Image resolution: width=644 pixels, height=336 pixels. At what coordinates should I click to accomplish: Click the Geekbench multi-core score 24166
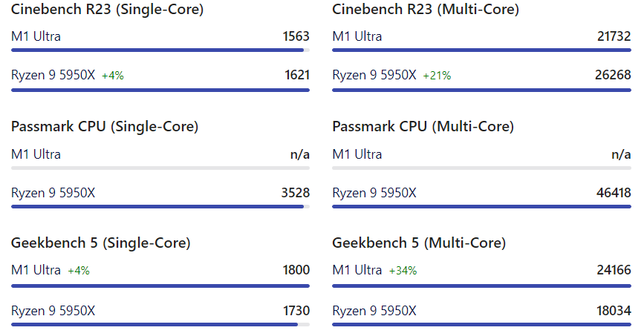614,270
